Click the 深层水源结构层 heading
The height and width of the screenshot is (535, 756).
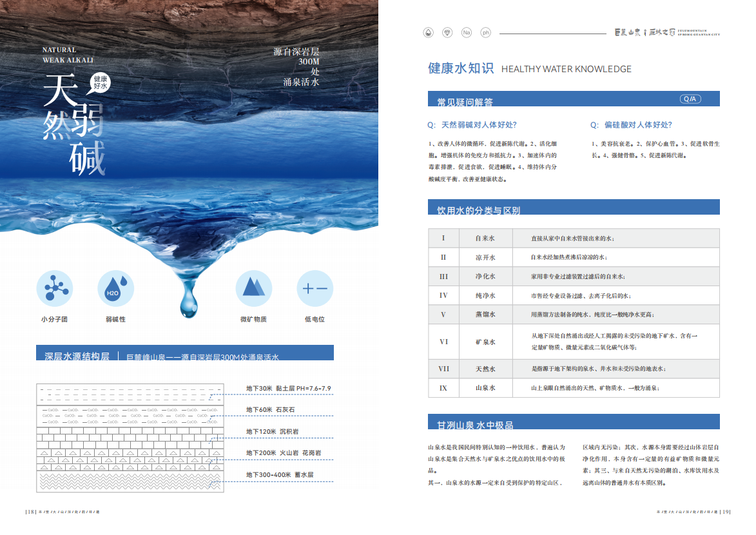click(x=77, y=356)
